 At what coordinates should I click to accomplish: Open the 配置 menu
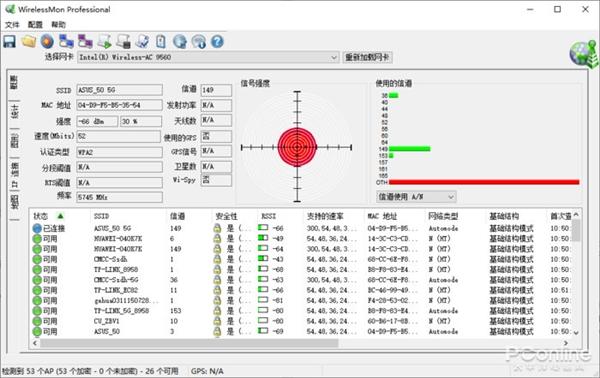35,25
